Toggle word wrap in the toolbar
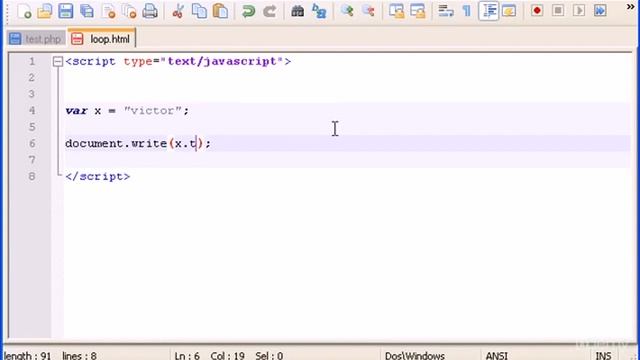Viewport: 640px width, 360px height. coord(445,11)
